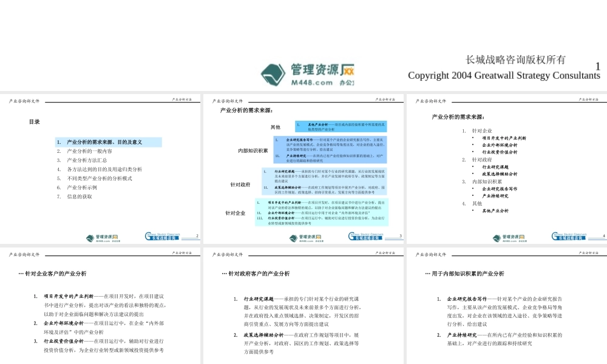Click the large 管理资源网 M448.com logo at top
Image resolution: width=607 pixels, height=364 pixels.
click(x=307, y=75)
